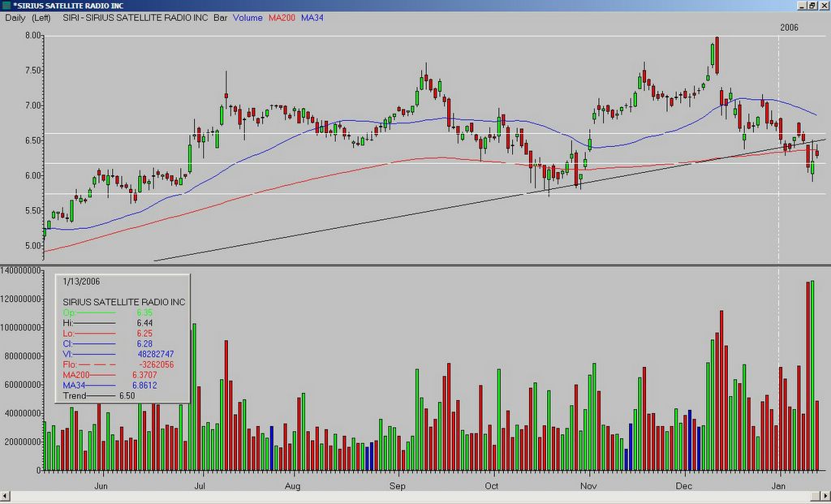Click the 'Jul' month label on time axis
Viewport: 831px width, 504px height.
click(200, 486)
